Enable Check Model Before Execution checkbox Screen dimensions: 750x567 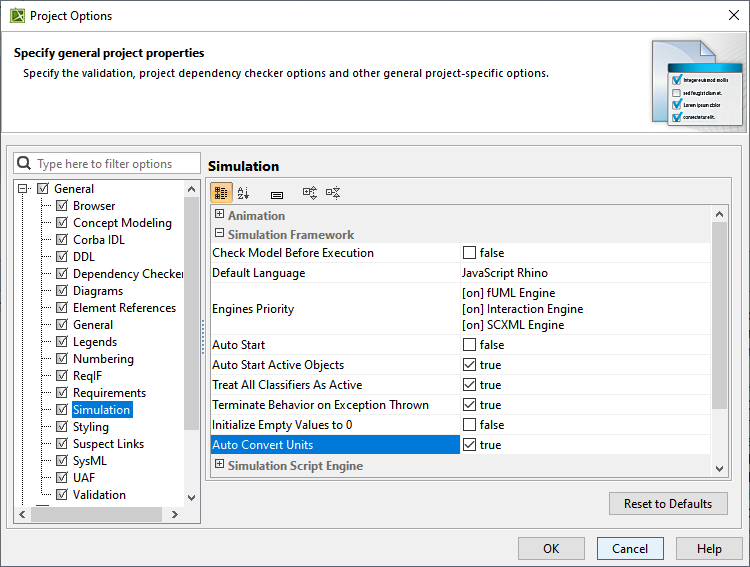click(469, 253)
